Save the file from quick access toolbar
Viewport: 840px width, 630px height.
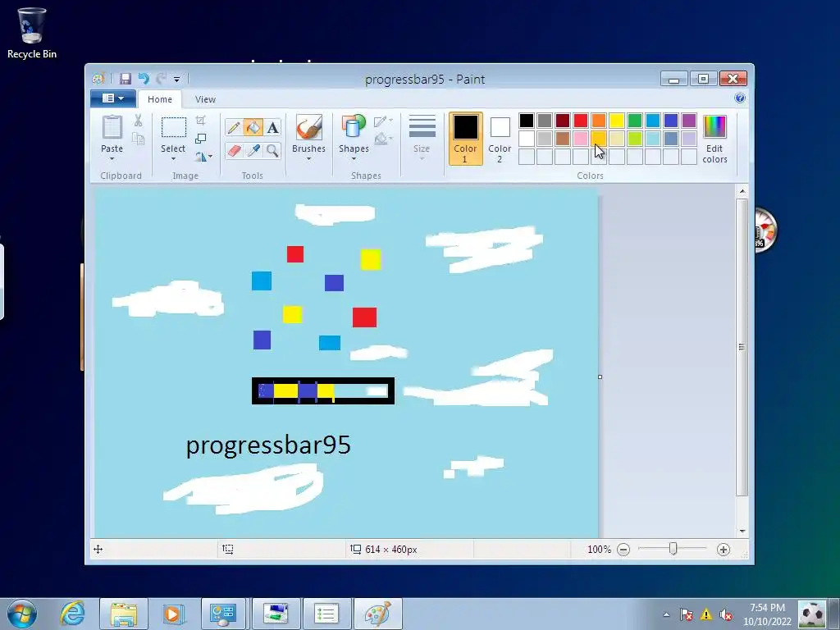[126, 80]
